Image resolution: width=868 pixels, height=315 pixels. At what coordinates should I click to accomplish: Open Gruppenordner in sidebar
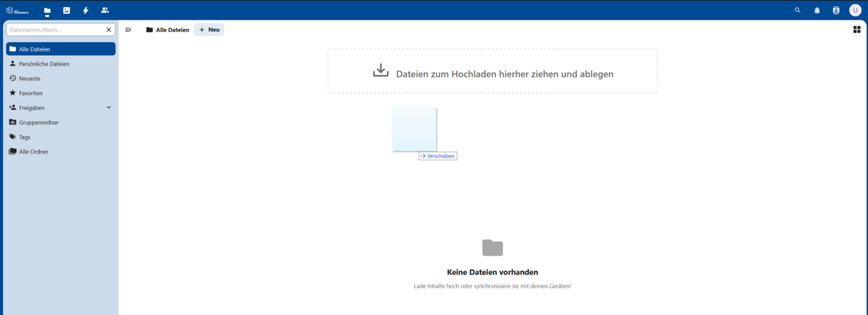click(38, 123)
